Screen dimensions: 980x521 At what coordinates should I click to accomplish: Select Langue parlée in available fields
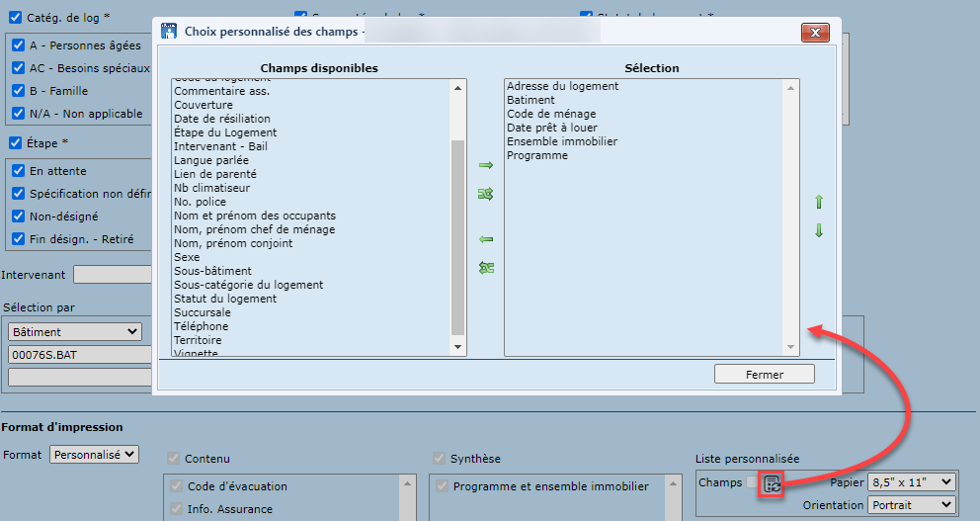(x=211, y=160)
